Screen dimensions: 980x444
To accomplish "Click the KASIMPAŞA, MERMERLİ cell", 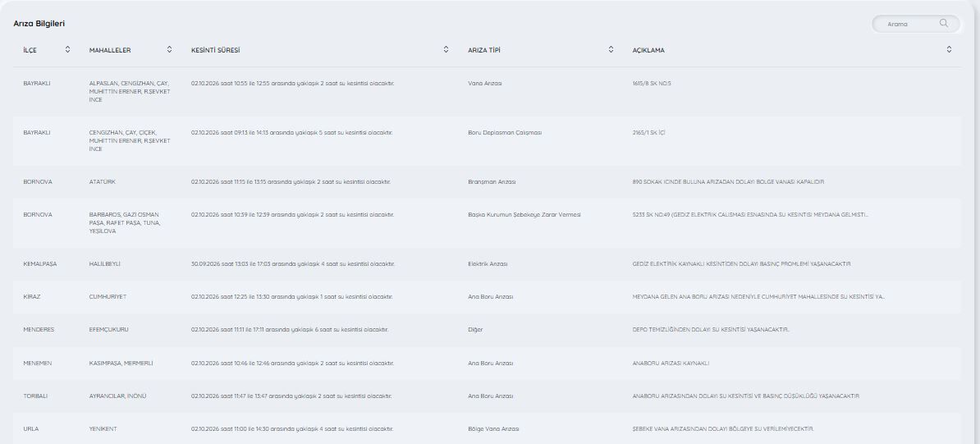I will (121, 363).
